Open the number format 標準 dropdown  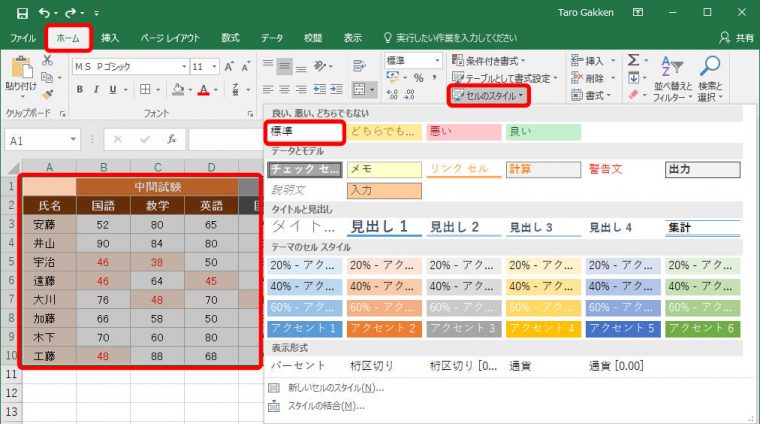437,61
